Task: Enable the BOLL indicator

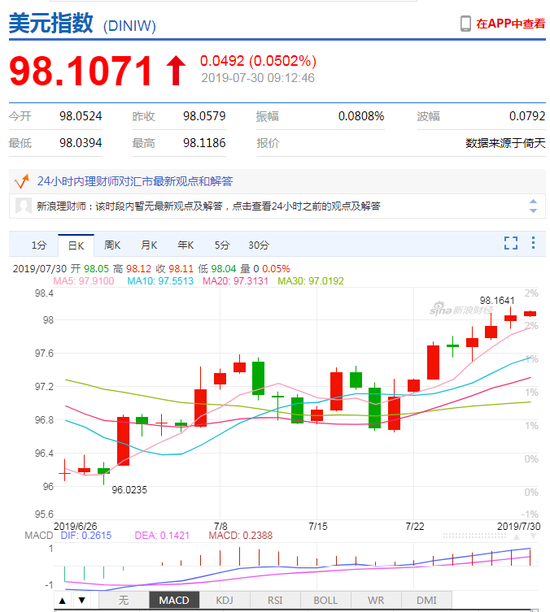Action: 326,600
